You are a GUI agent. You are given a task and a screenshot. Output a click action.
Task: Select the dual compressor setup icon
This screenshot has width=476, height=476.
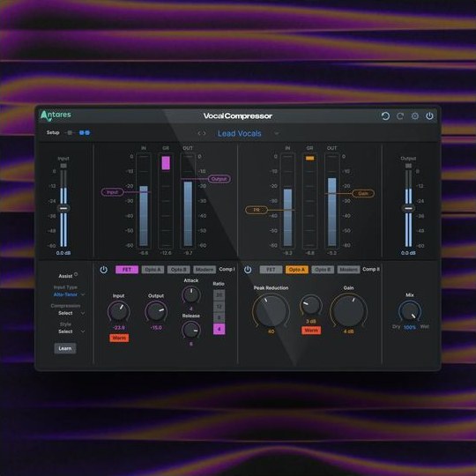click(85, 132)
